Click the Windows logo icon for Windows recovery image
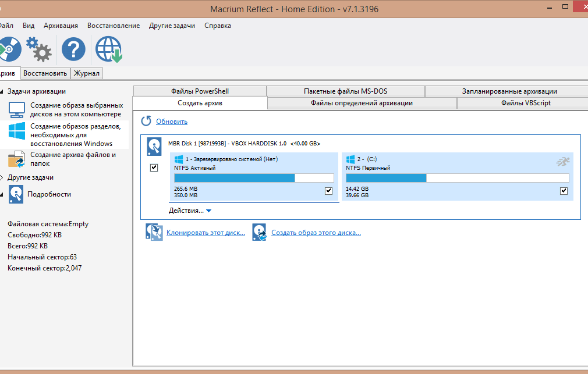Image resolution: width=588 pixels, height=374 pixels. (17, 131)
